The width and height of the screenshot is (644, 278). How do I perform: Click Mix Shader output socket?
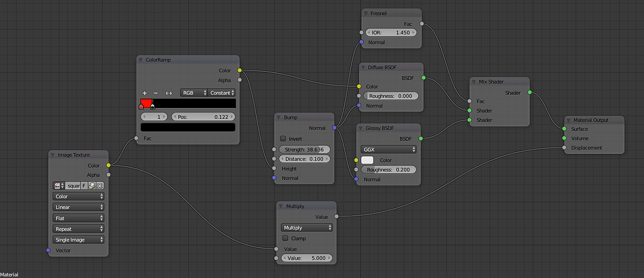pos(530,93)
